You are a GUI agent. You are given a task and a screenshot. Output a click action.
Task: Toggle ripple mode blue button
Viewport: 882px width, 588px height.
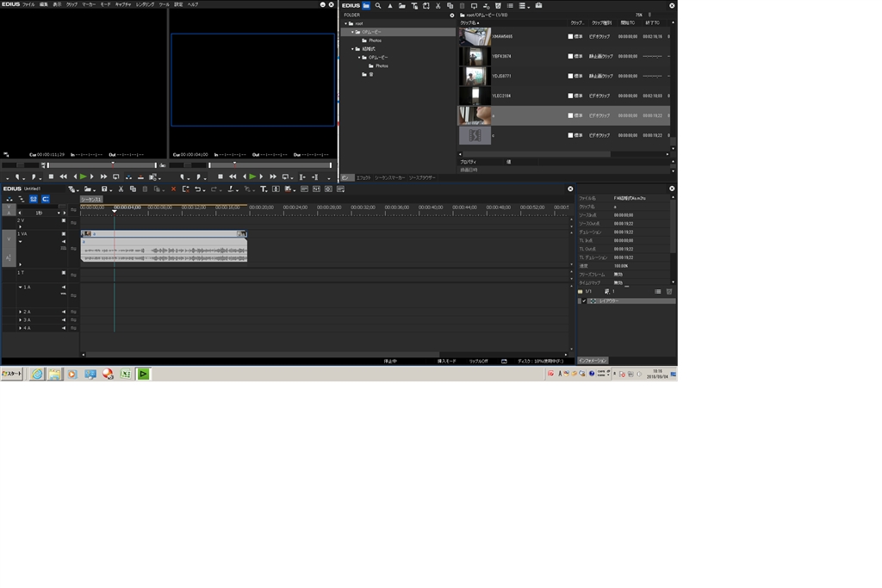[34, 199]
